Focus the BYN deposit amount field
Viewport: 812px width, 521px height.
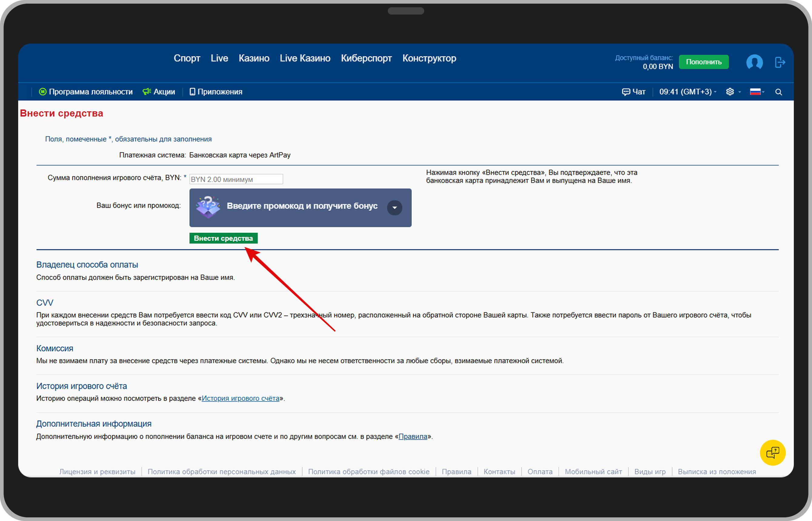point(236,179)
